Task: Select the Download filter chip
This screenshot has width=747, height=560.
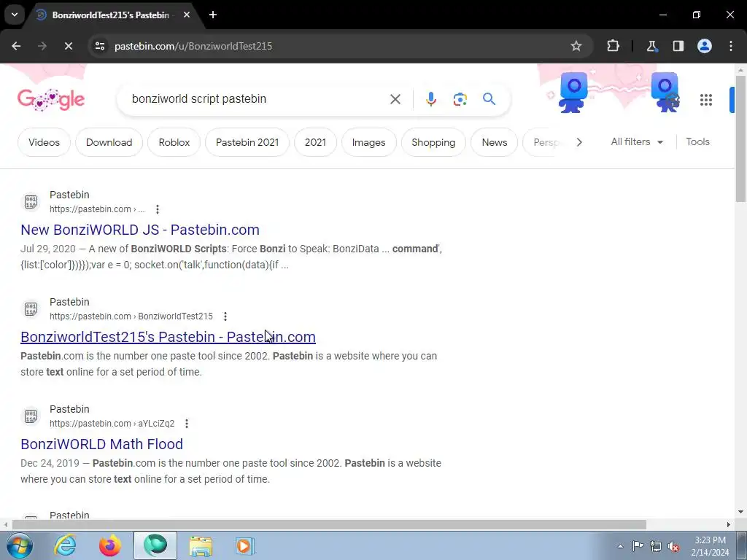Action: coord(109,142)
